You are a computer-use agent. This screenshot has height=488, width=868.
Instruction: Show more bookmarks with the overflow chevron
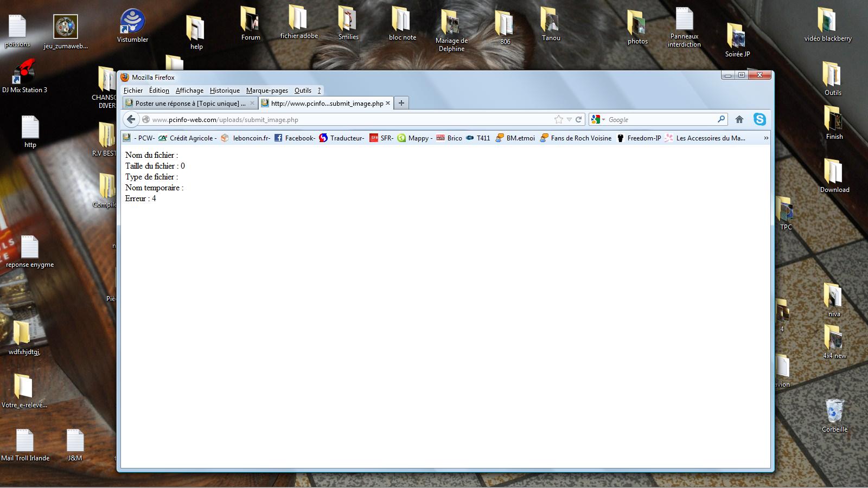766,138
